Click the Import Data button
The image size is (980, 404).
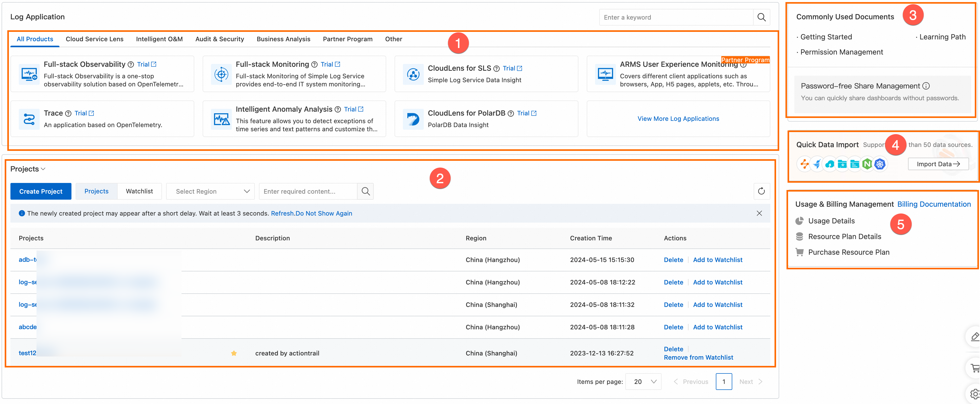tap(938, 164)
